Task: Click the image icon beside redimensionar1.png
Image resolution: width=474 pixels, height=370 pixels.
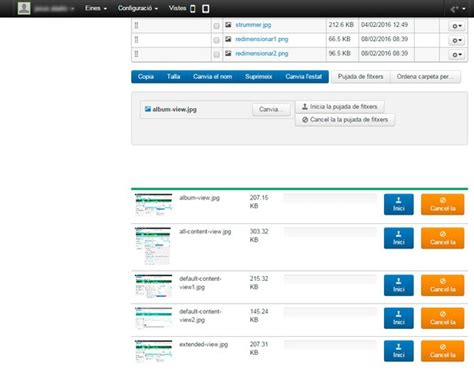Action: tap(228, 39)
